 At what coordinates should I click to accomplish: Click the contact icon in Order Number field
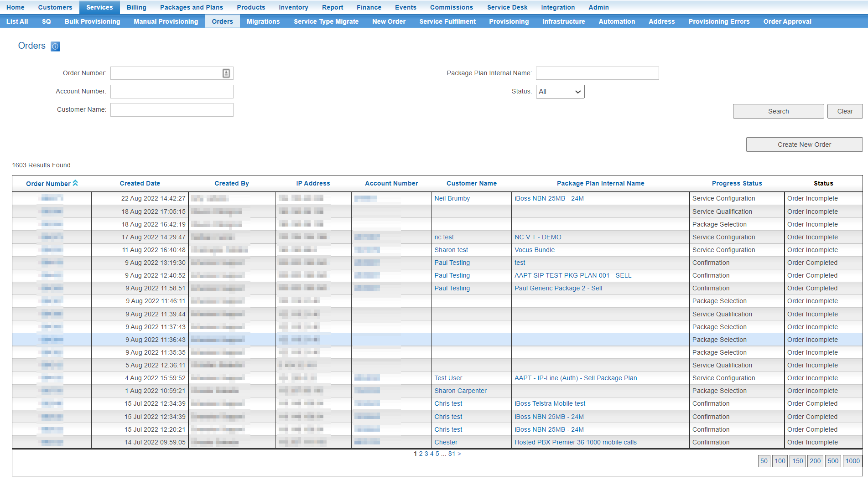pos(226,73)
